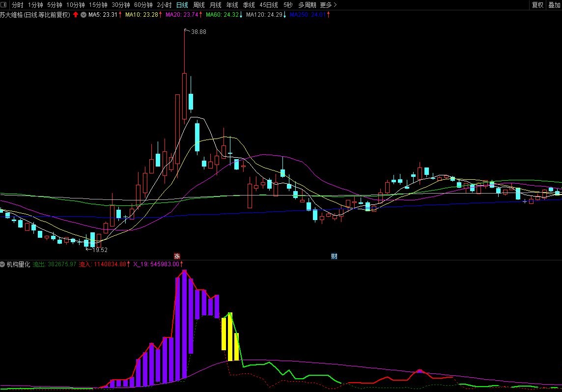The height and width of the screenshot is (392, 562).
Task: Click the 机构量化 indicator name
Action: pos(18,264)
